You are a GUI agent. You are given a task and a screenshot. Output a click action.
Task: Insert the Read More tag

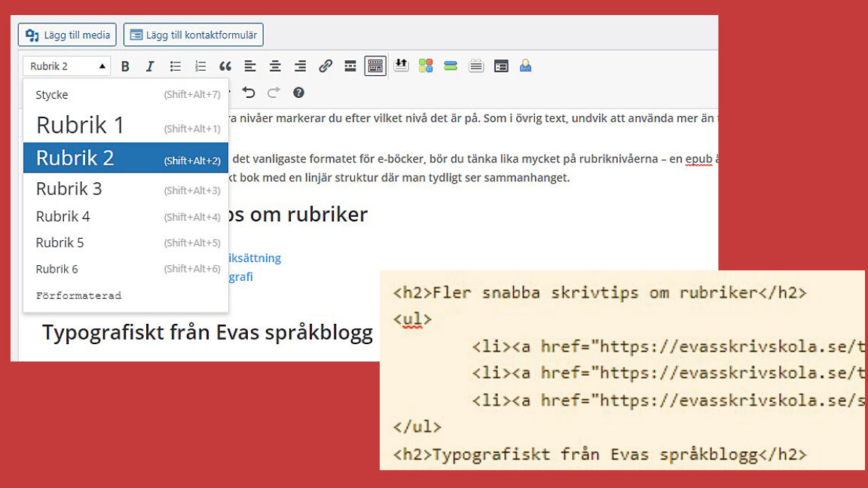350,66
